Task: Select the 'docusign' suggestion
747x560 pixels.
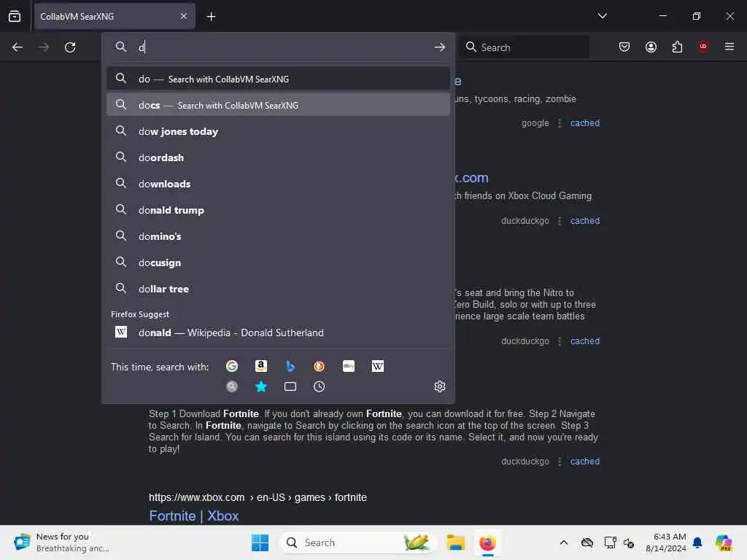Action: pos(278,262)
